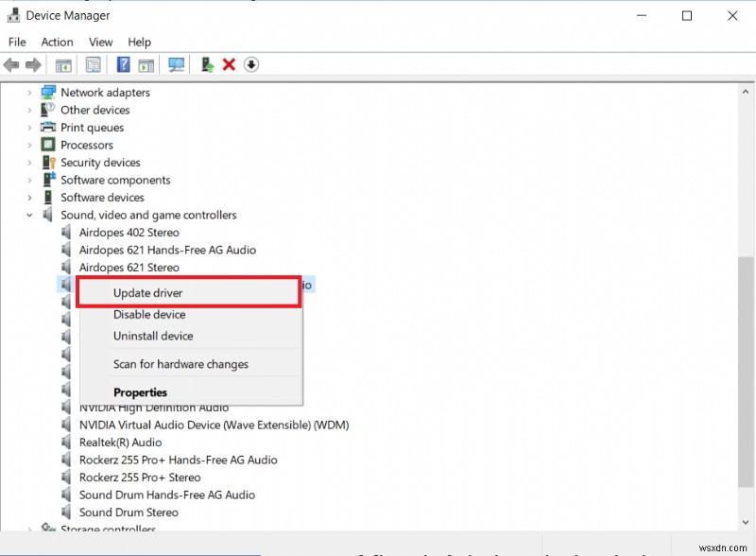Image resolution: width=756 pixels, height=556 pixels.
Task: Select NVIDIA Virtual Audio Device (Wave Extensible)
Action: [215, 425]
